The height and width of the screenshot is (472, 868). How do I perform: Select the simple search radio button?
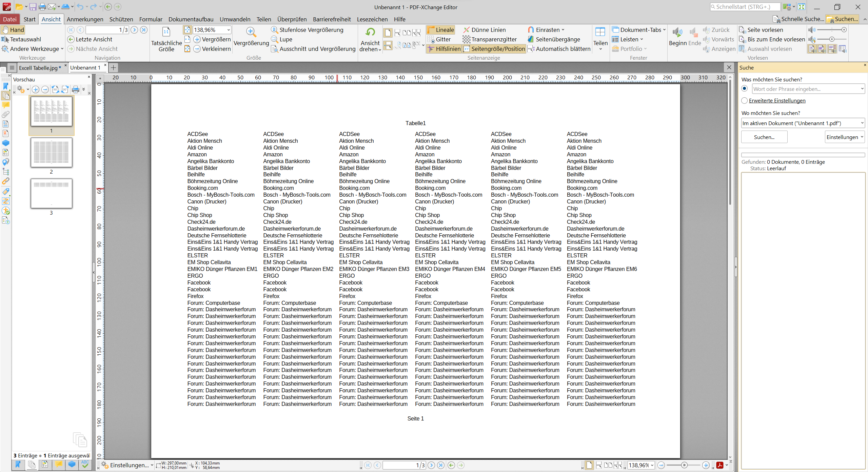[745, 89]
